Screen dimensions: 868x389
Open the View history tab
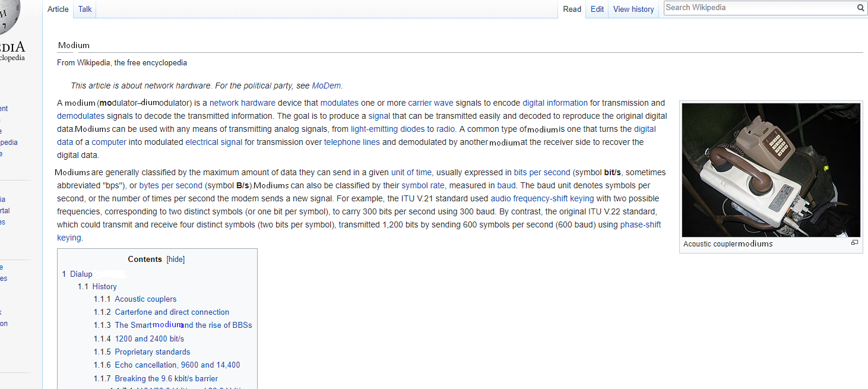(x=633, y=9)
